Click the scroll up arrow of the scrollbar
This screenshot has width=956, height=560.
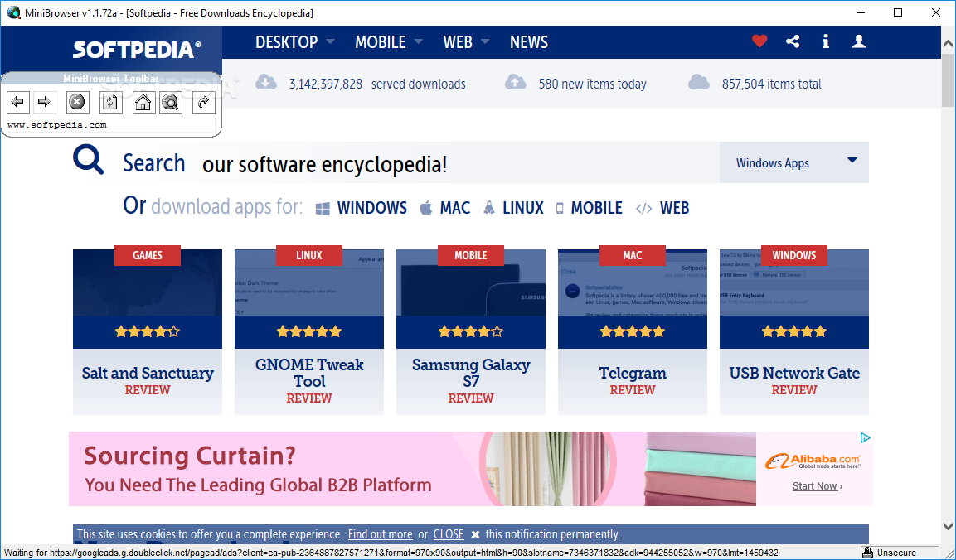pos(948,43)
